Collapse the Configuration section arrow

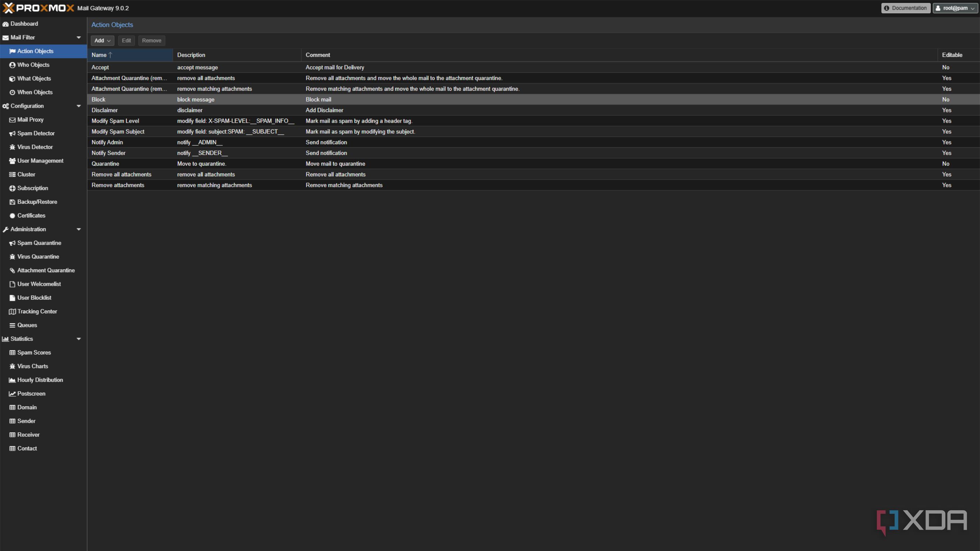point(79,106)
